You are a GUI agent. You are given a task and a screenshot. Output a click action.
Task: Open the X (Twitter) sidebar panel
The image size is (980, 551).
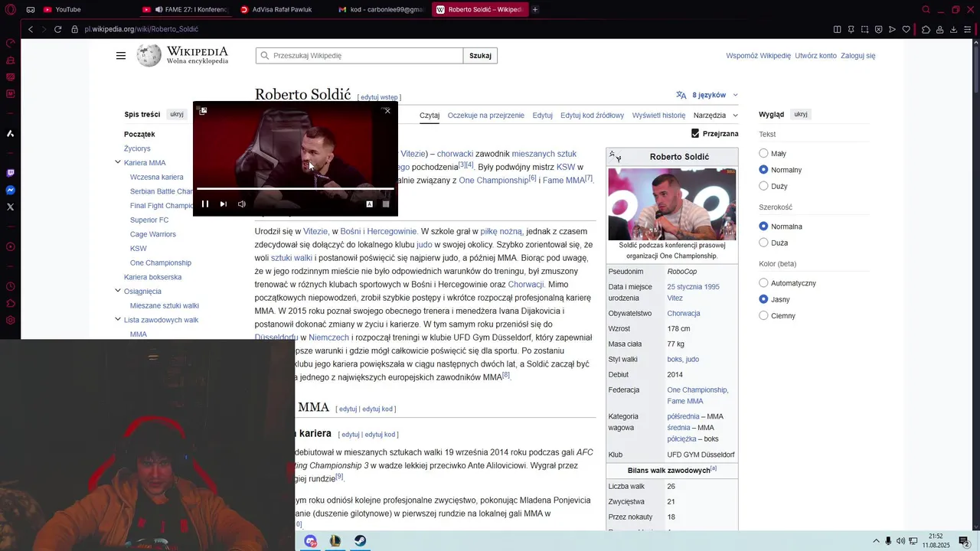tap(10, 207)
